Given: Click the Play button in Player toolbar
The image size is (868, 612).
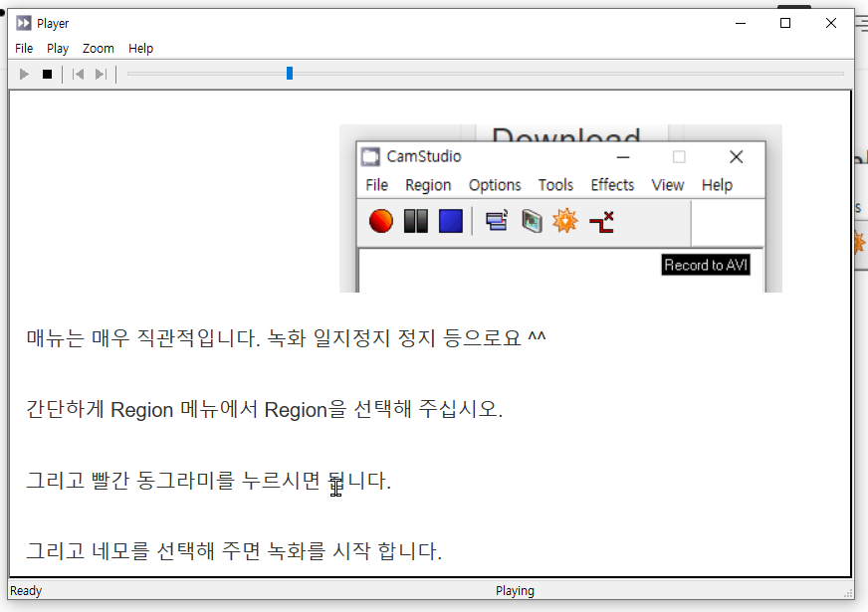Looking at the screenshot, I should click(24, 75).
